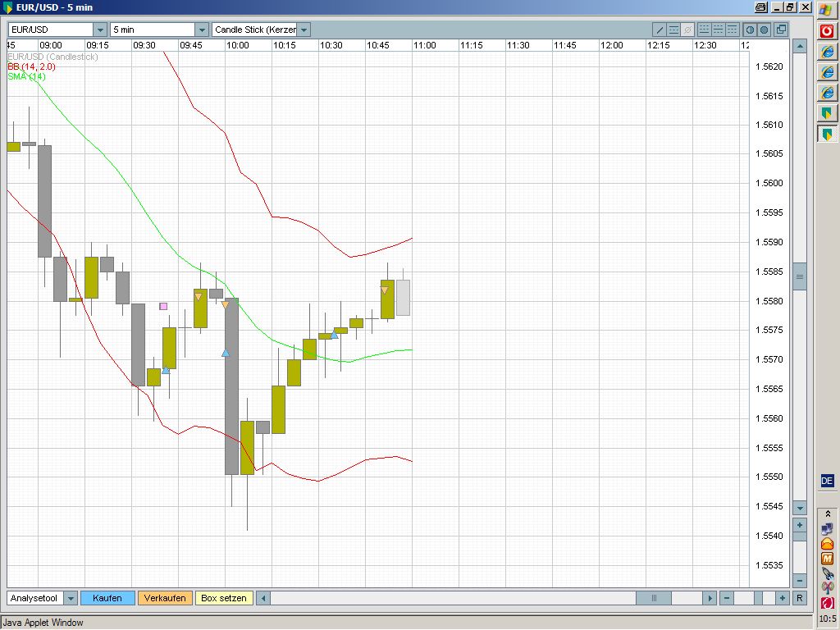Screen dimensions: 840x630
Task: Toggle the lighter left octagon toolbar button
Action: (x=750, y=30)
